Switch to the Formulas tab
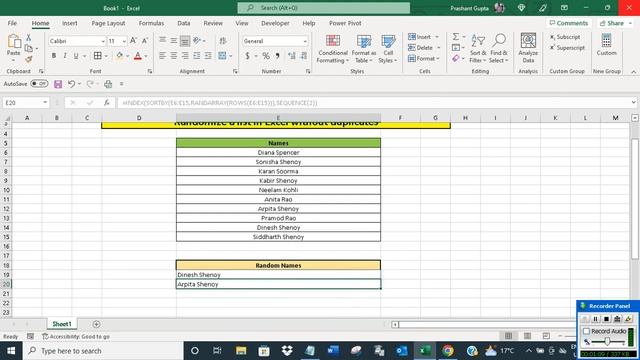Screen dimensions: 640x360 pos(151,23)
